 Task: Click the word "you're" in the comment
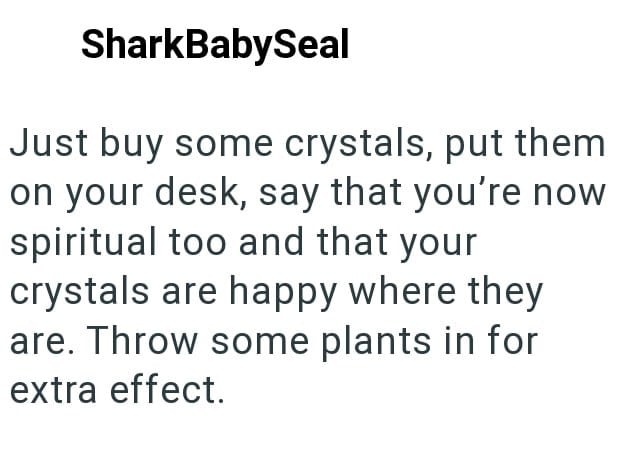[x=481, y=192]
